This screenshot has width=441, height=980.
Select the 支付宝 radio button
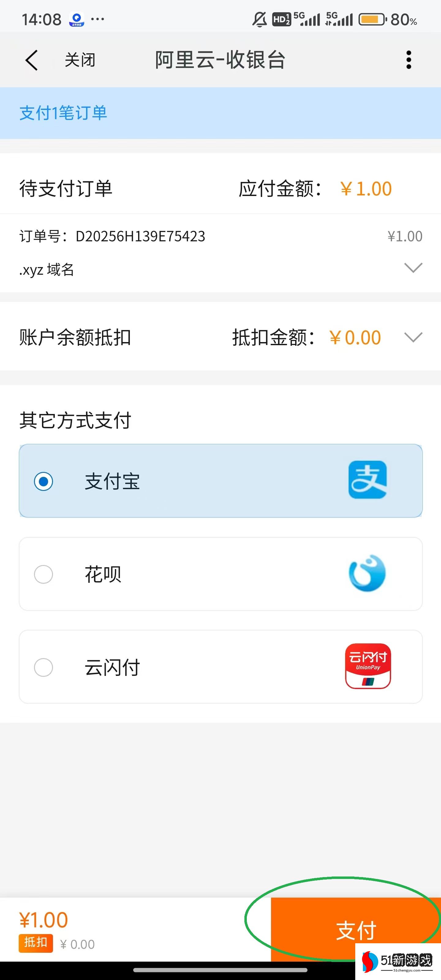(x=43, y=481)
